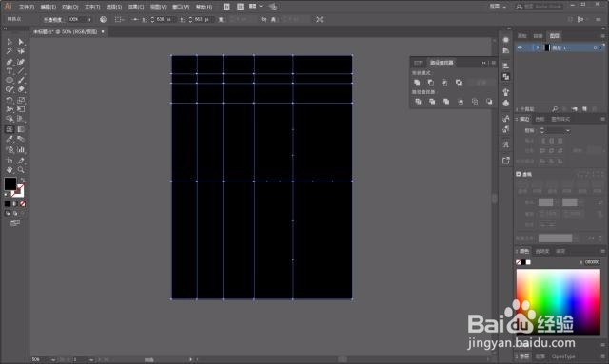The image size is (609, 364).
Task: Apply the Trim pathfinder
Action: click(432, 102)
